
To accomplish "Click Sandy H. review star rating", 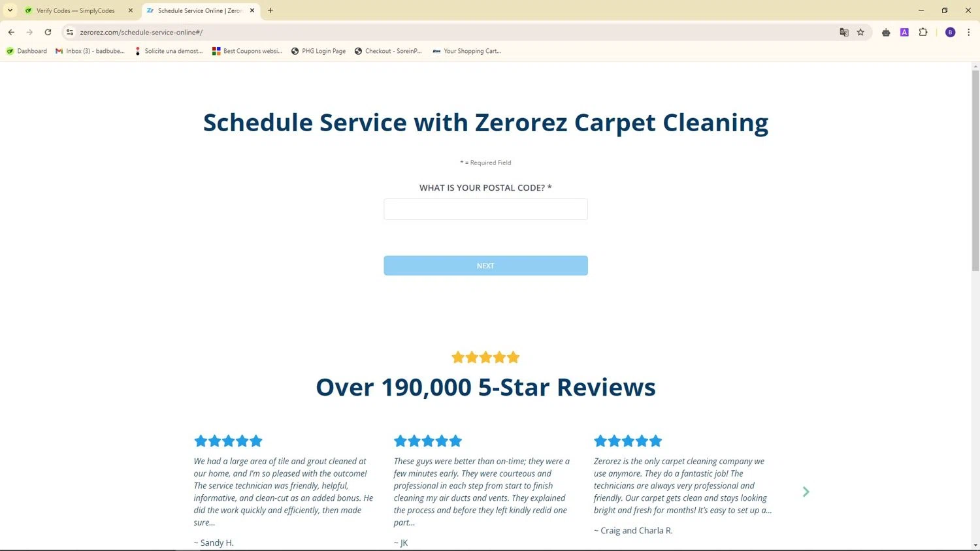I will click(x=228, y=441).
